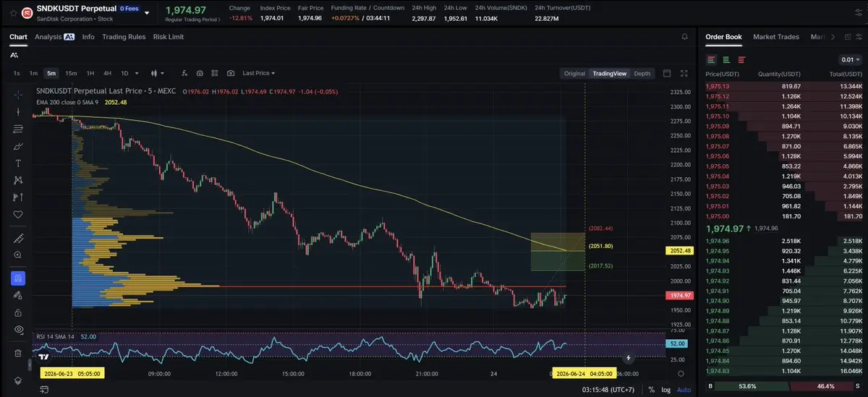The width and height of the screenshot is (868, 397).
Task: Select the 5m timeframe
Action: pos(51,73)
